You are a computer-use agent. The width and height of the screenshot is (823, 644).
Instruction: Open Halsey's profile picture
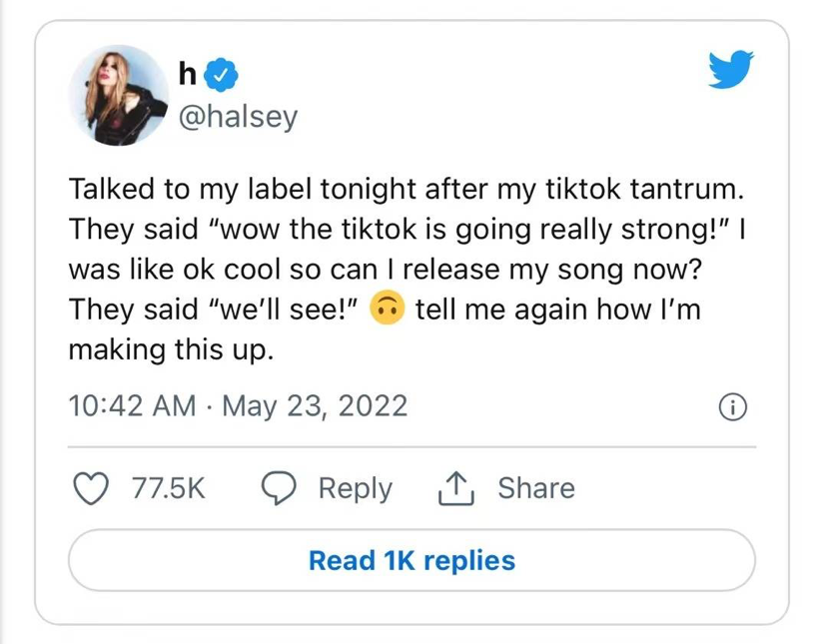[118, 95]
